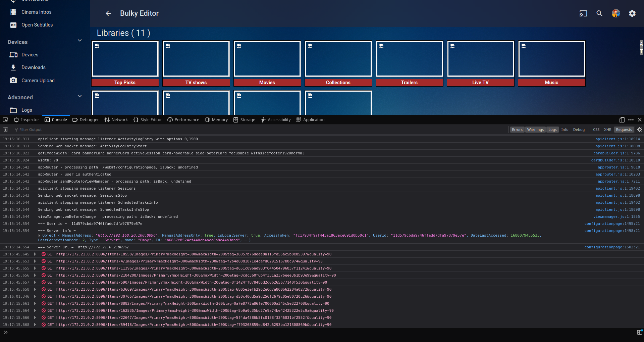Collapse the Advanced sidebar section

tap(79, 96)
